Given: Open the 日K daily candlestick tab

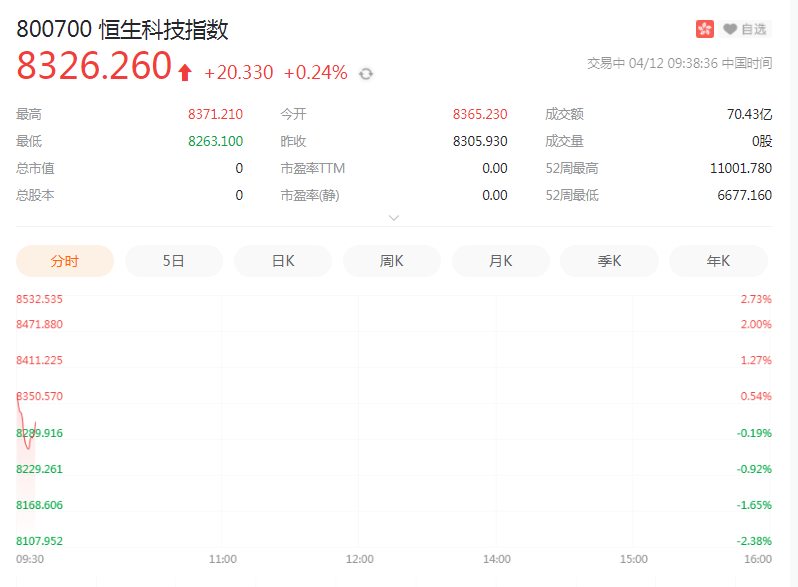Looking at the screenshot, I should tap(283, 261).
